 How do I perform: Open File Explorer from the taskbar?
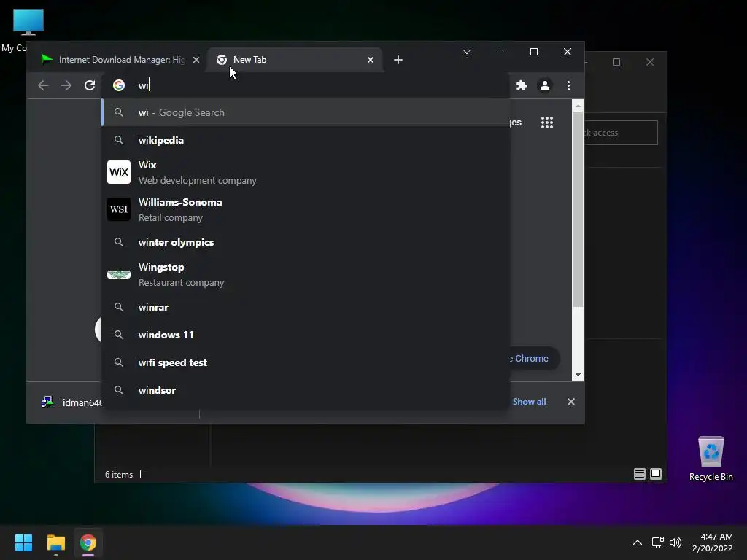55,542
